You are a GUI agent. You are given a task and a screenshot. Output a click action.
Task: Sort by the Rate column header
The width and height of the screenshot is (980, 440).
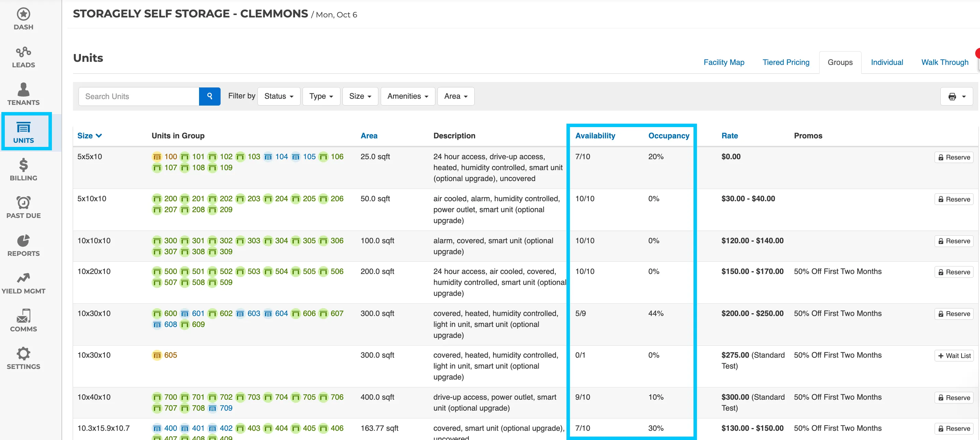[x=729, y=136]
